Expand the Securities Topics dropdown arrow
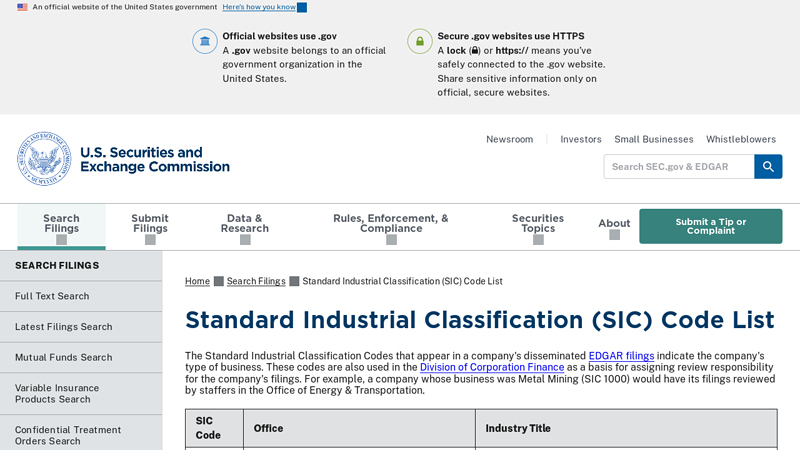Image resolution: width=800 pixels, height=450 pixels. (538, 240)
